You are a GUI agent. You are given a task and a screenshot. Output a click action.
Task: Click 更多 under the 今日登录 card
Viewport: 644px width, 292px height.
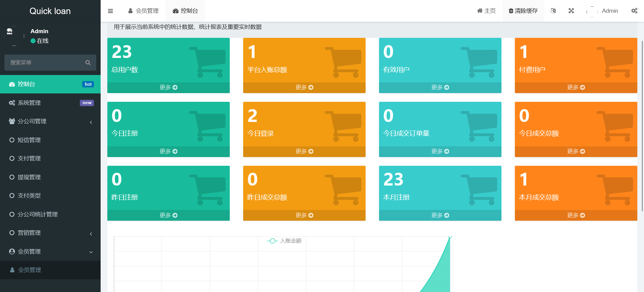[304, 151]
